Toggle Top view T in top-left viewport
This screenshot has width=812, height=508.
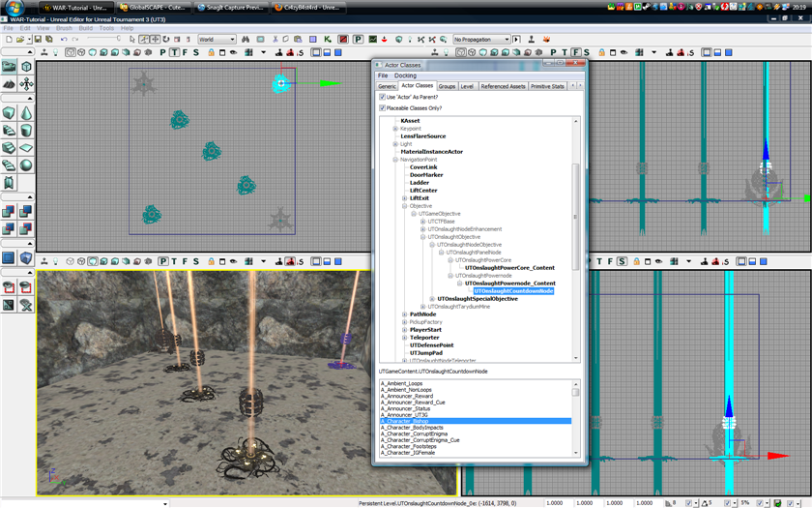tap(175, 52)
